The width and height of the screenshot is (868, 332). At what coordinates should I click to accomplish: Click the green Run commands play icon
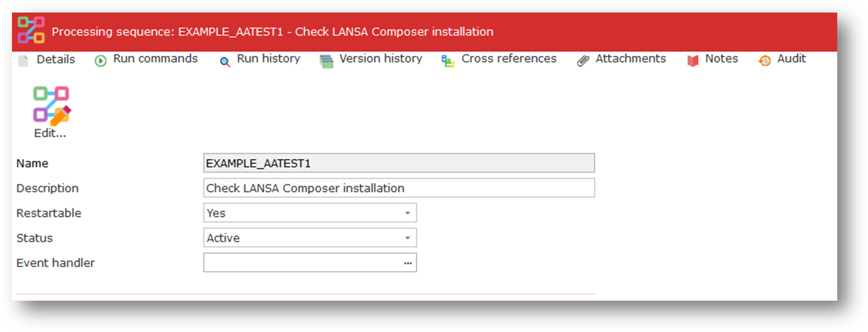click(101, 61)
